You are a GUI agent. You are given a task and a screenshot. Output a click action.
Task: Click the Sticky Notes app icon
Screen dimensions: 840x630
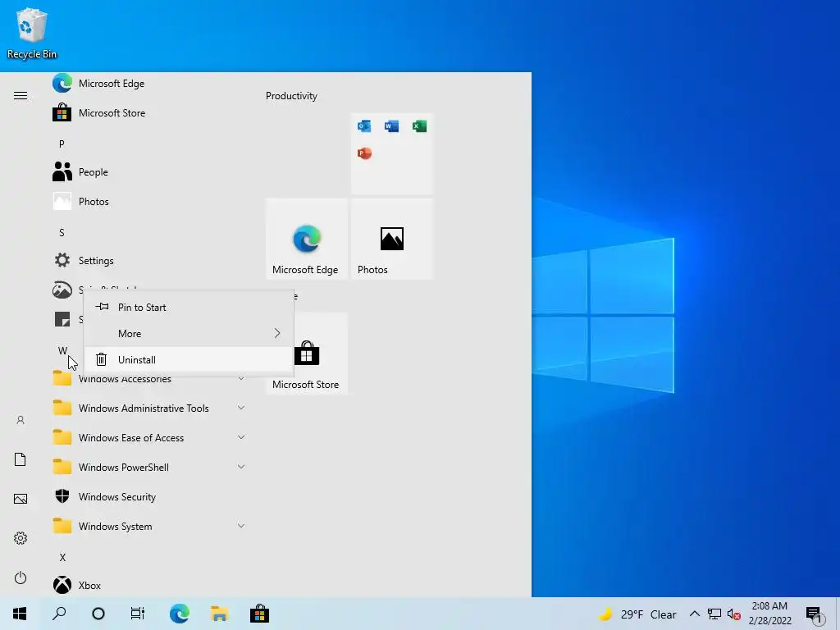click(x=62, y=319)
